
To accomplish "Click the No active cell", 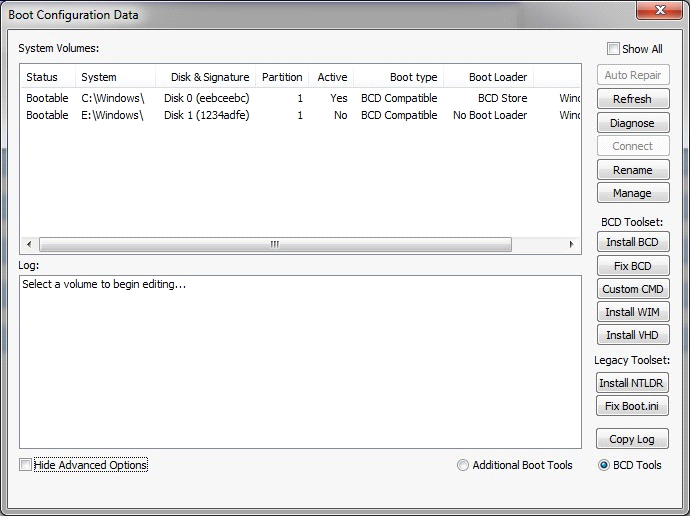I will 340,115.
